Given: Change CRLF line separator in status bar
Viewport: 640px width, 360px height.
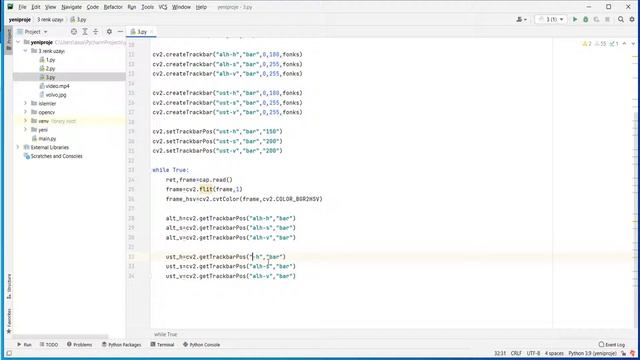Looking at the screenshot, I should point(516,353).
